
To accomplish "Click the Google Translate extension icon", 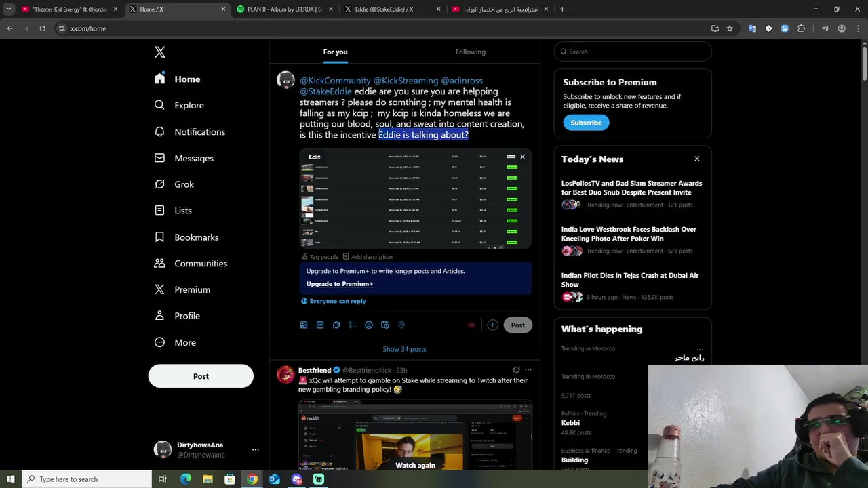I will 752,28.
